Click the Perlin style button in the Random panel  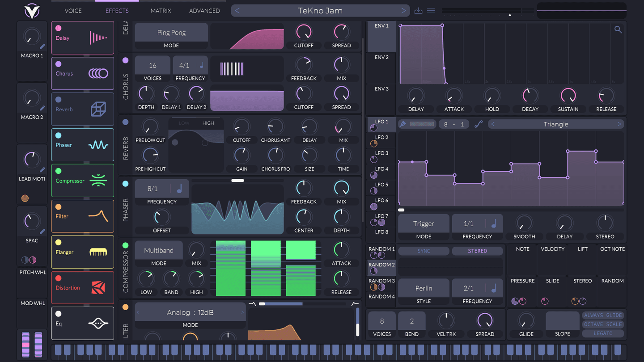point(423,288)
